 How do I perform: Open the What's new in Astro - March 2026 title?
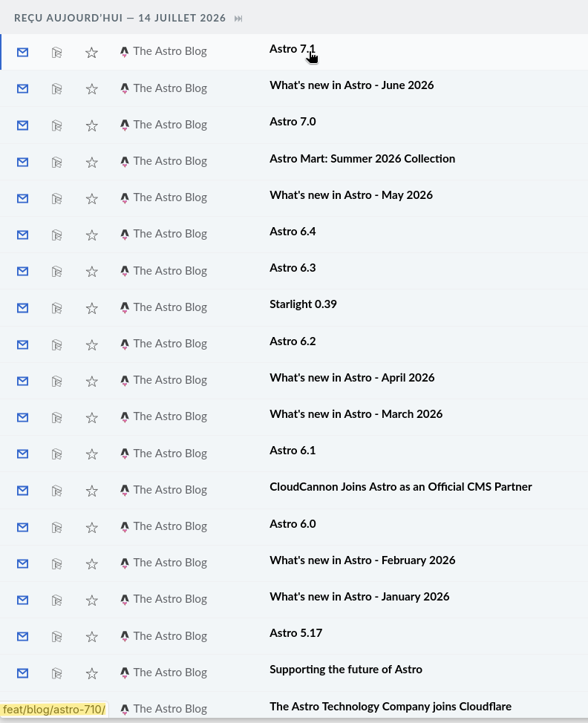[356, 414]
